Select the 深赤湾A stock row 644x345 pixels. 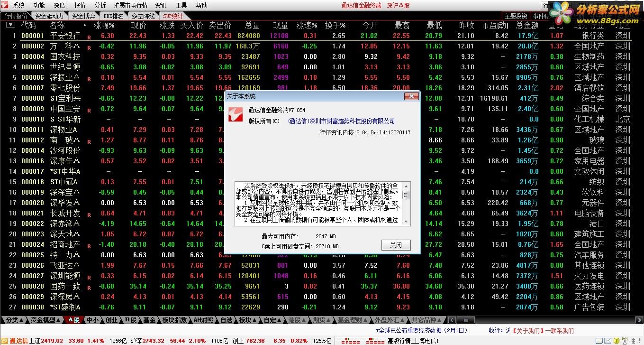316,224
